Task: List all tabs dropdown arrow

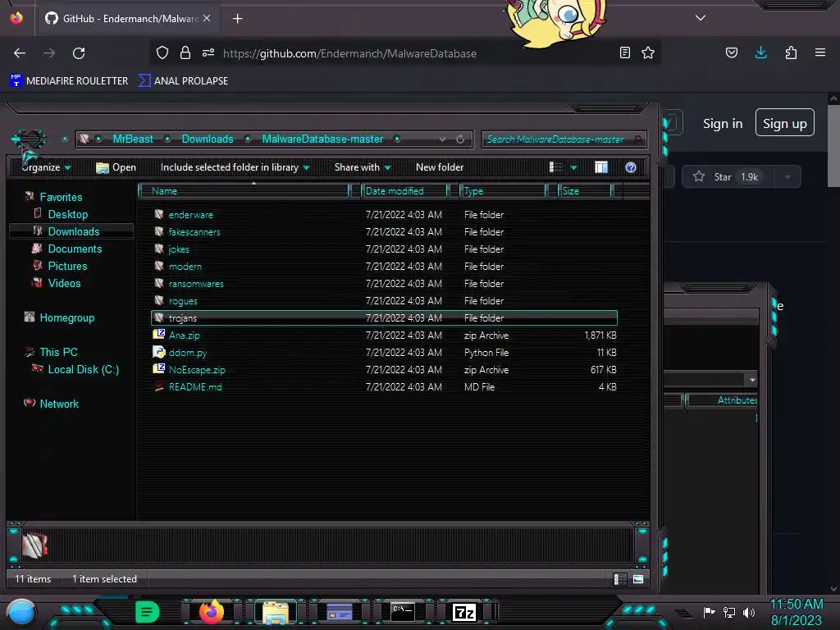Action: [x=701, y=18]
